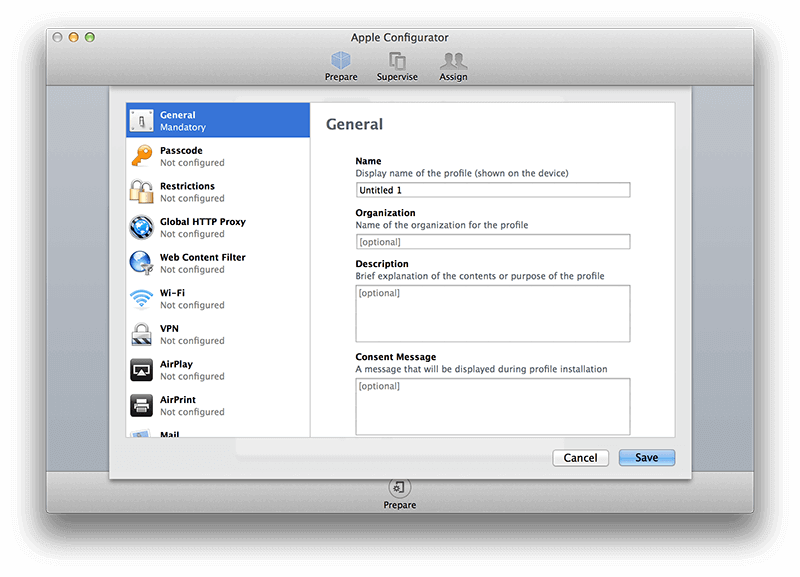Click the Organization optional field

(x=493, y=241)
